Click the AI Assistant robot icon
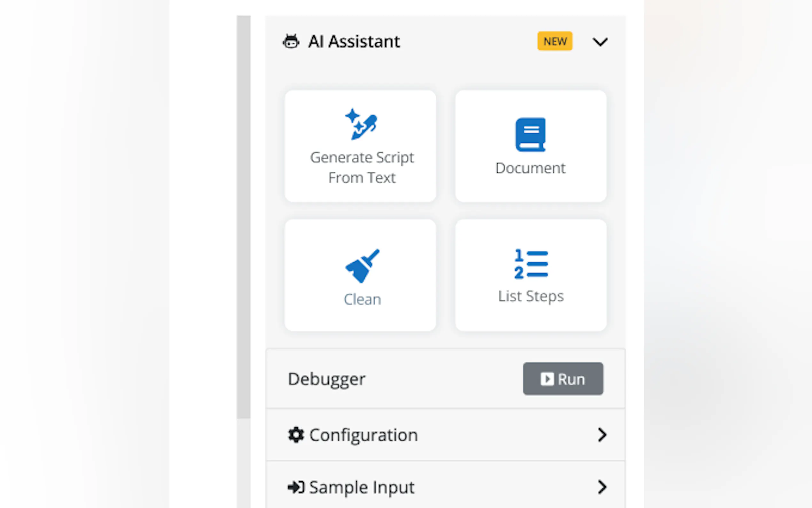The height and width of the screenshot is (508, 812). (291, 42)
